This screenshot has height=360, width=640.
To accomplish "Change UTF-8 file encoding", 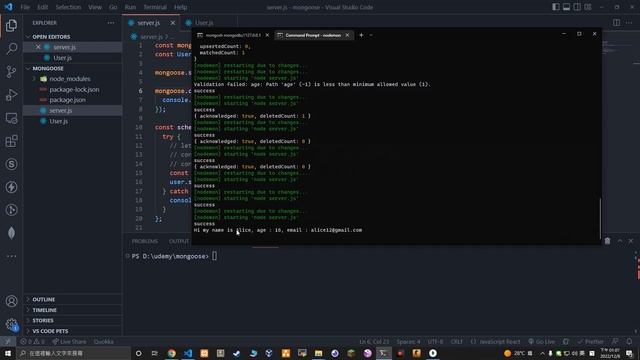I will 436,342.
